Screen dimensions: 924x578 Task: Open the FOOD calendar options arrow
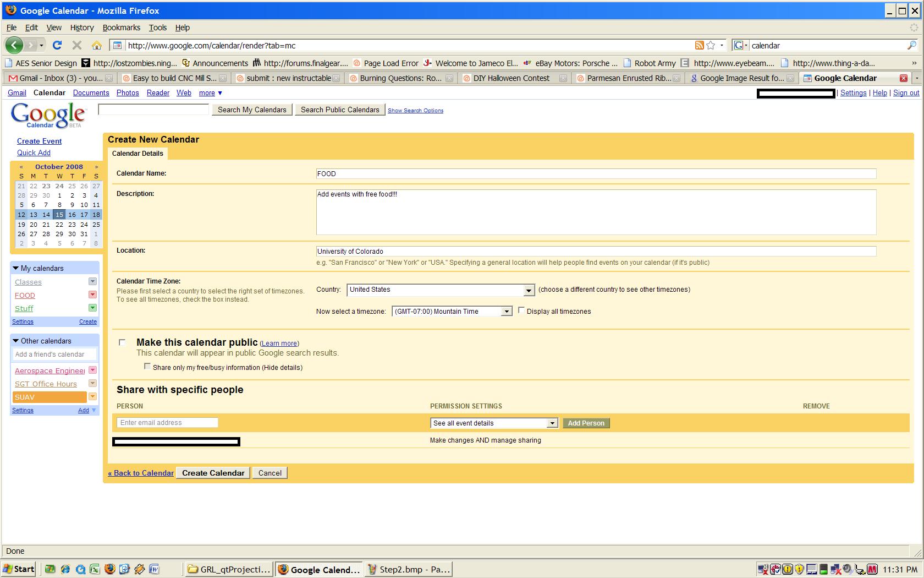pos(92,295)
